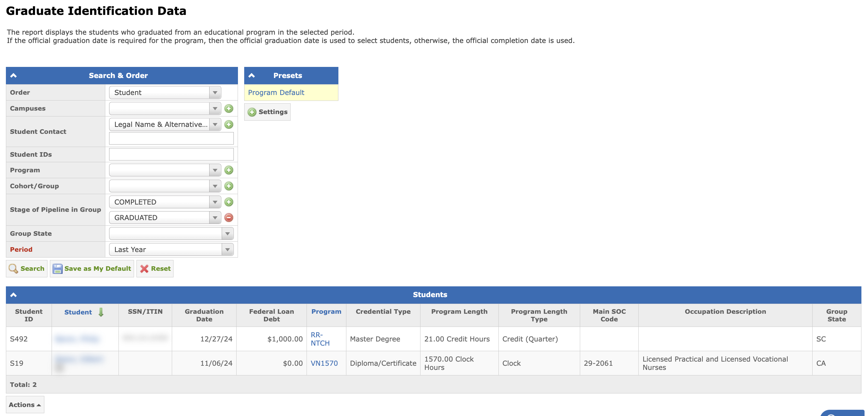Open the Group State dropdown
The width and height of the screenshot is (868, 416).
[171, 234]
